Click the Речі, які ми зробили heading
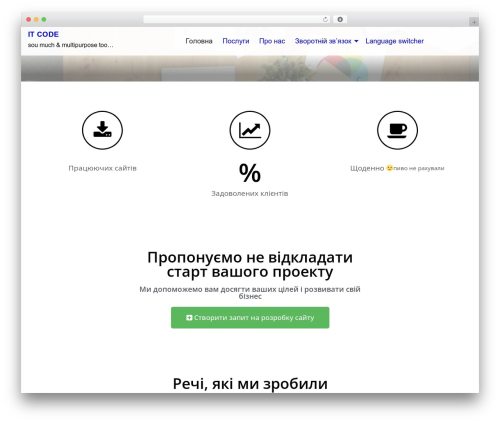Viewport: 500px width, 423px height. (250, 384)
